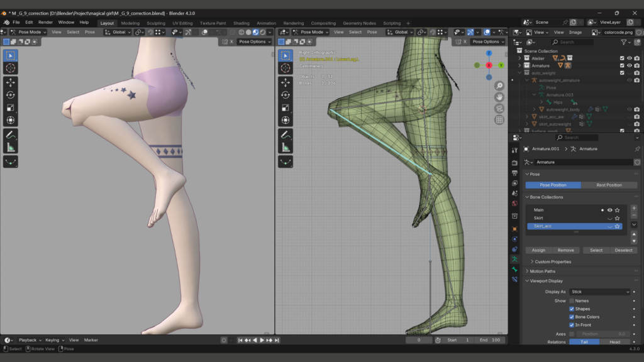Switch to the Sculpting workspace tab
The height and width of the screenshot is (362, 644).
click(155, 23)
